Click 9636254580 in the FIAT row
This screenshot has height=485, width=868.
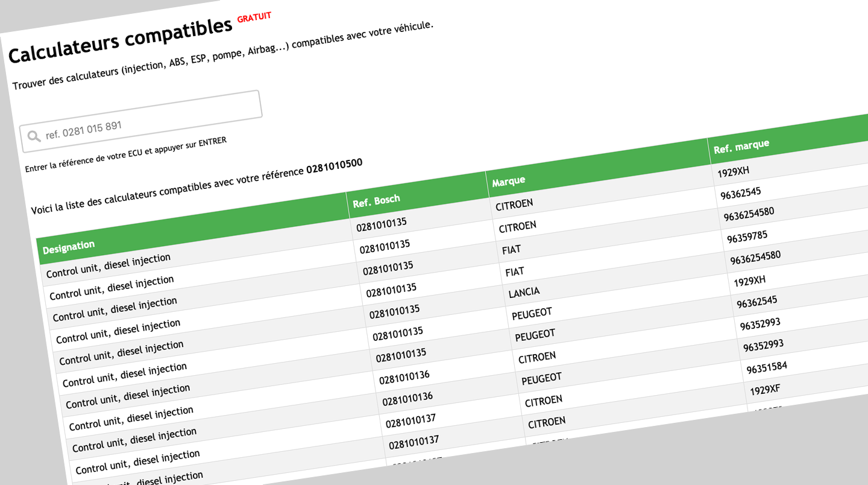coord(749,214)
